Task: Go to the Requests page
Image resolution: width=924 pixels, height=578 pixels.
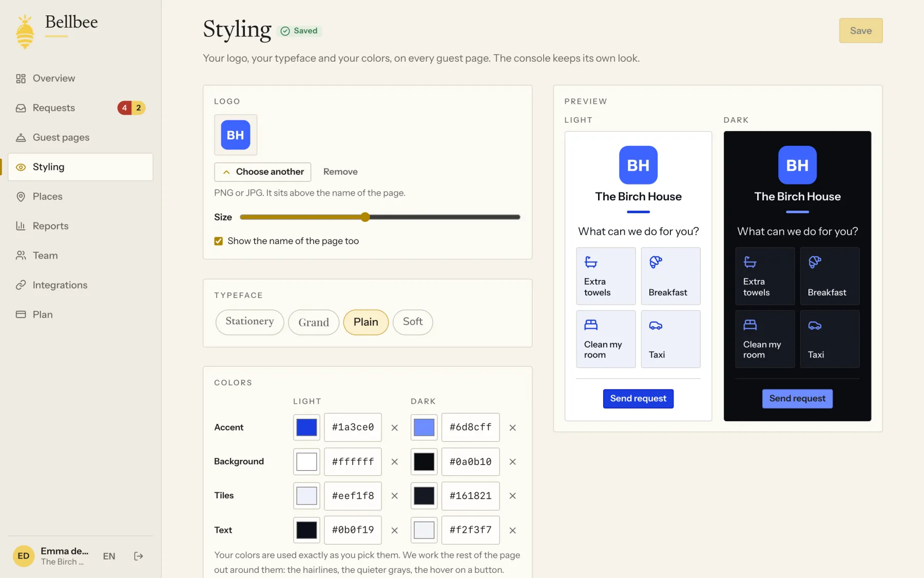Action: coord(80,108)
